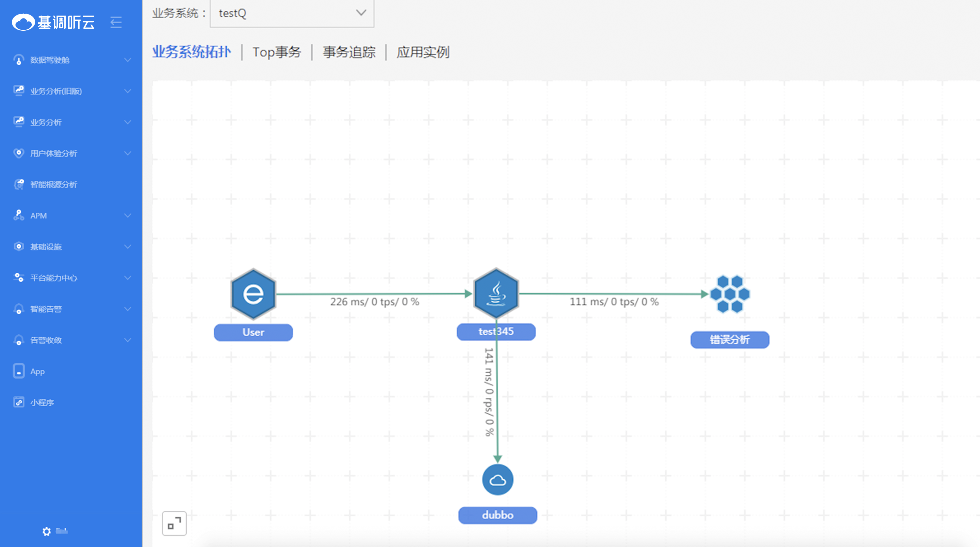Click the User browser hexagon node
The width and height of the screenshot is (980, 547).
tap(253, 294)
